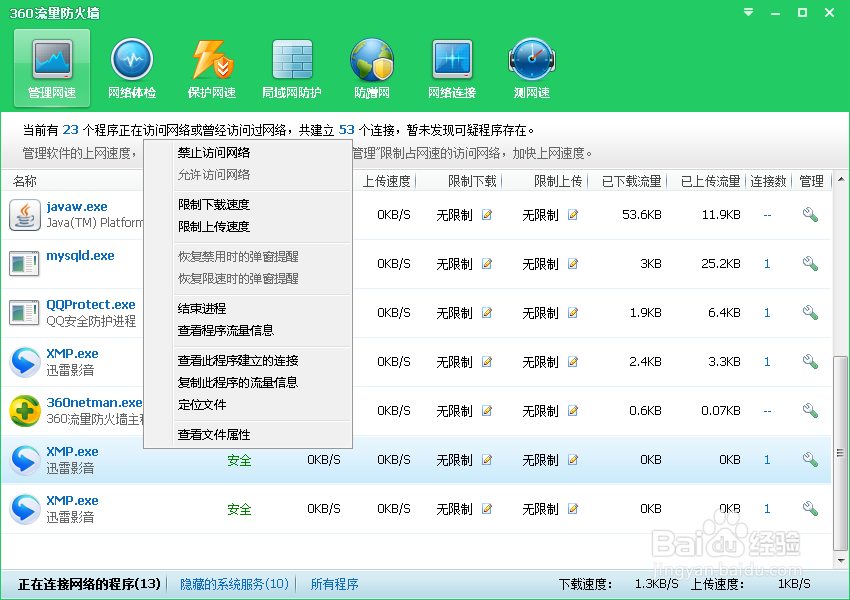Choose 查看程序流量信息 in context menu
The image size is (850, 600).
click(x=226, y=331)
